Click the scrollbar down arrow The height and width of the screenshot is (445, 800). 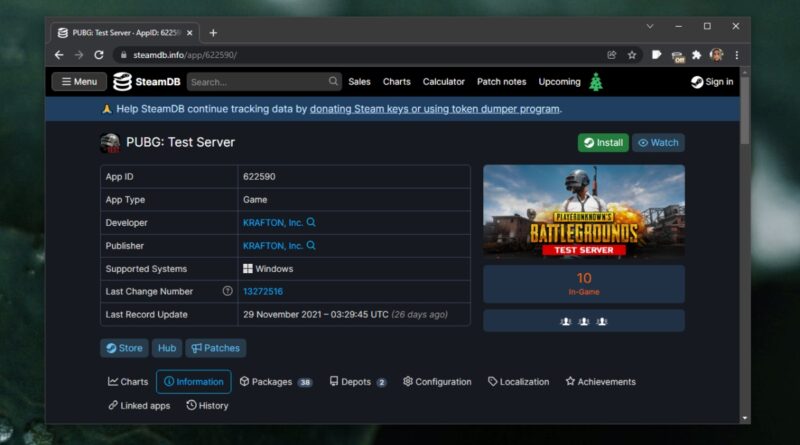click(745, 418)
